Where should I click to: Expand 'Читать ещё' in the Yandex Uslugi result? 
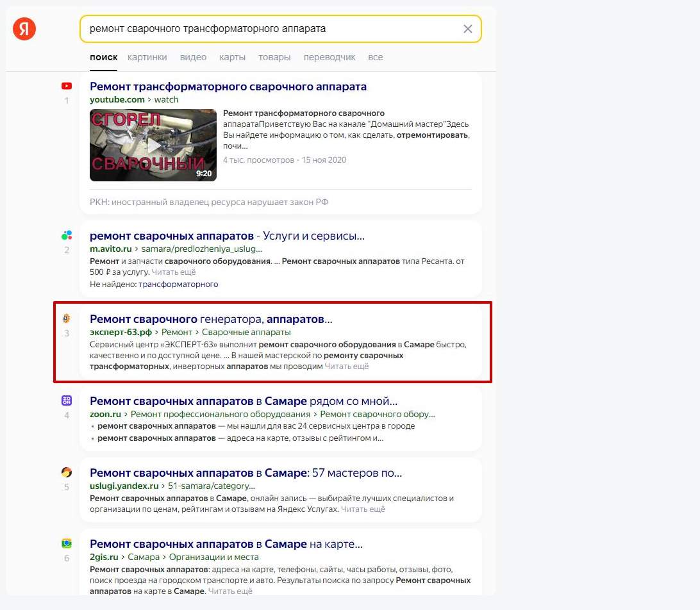pos(363,509)
